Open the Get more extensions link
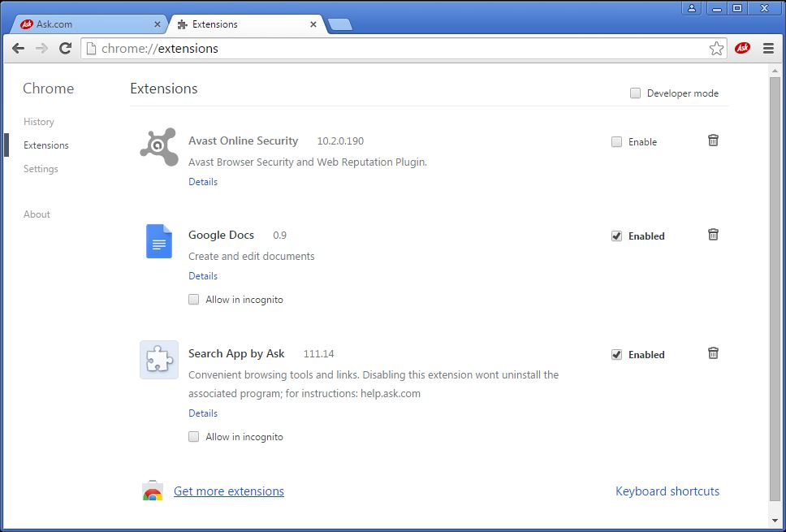 click(x=229, y=491)
